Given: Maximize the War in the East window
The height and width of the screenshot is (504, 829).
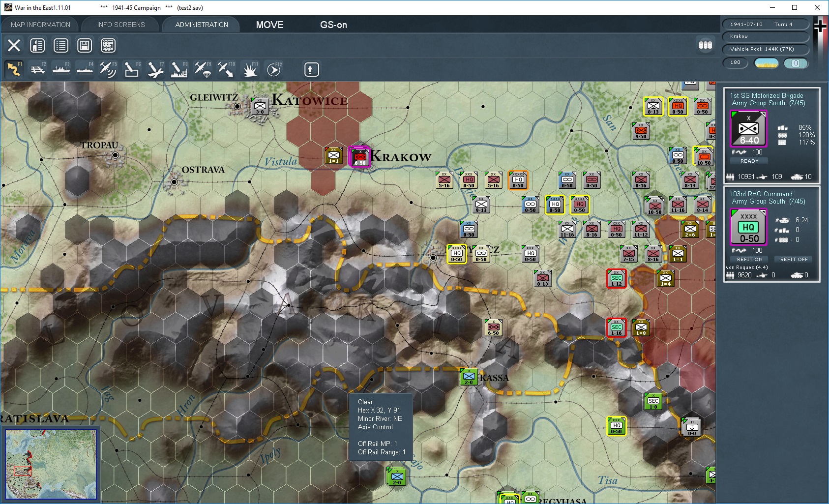Looking at the screenshot, I should point(795,7).
